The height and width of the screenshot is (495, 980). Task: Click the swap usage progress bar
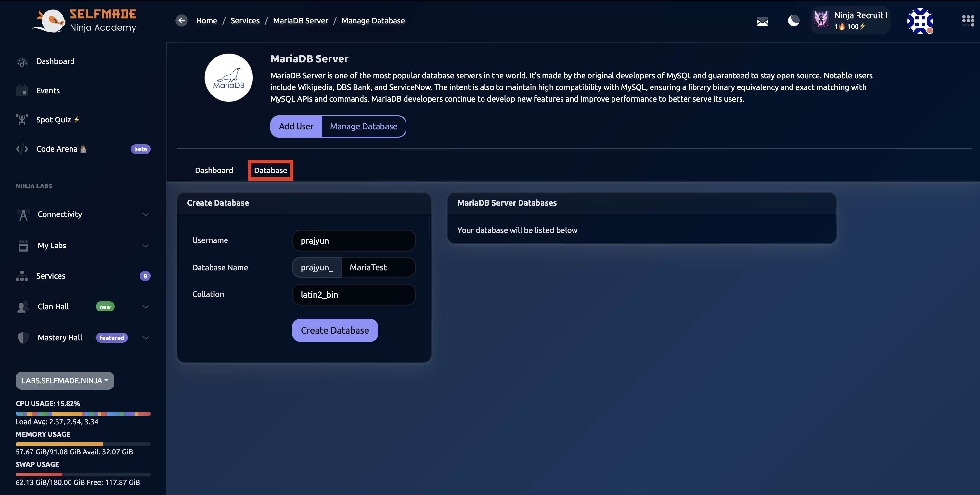[x=83, y=475]
